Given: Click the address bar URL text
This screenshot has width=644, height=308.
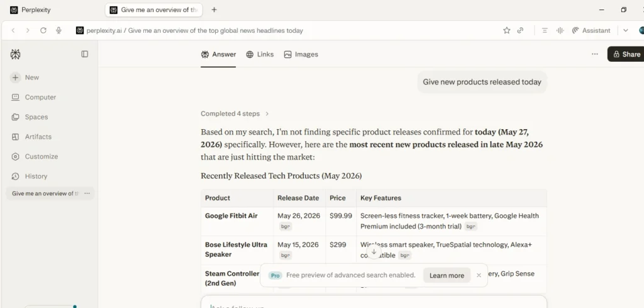Looking at the screenshot, I should coord(195,30).
